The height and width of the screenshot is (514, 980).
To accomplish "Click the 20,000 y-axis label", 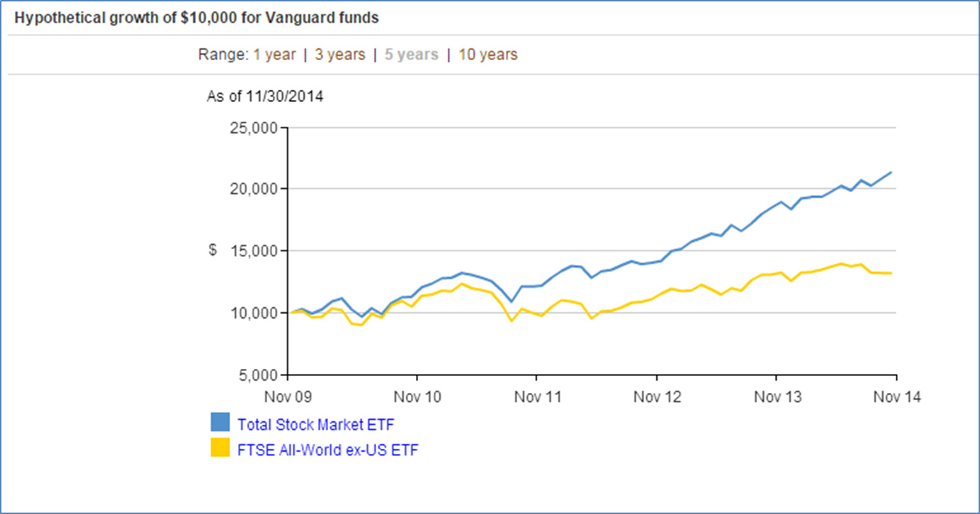I will [x=254, y=189].
